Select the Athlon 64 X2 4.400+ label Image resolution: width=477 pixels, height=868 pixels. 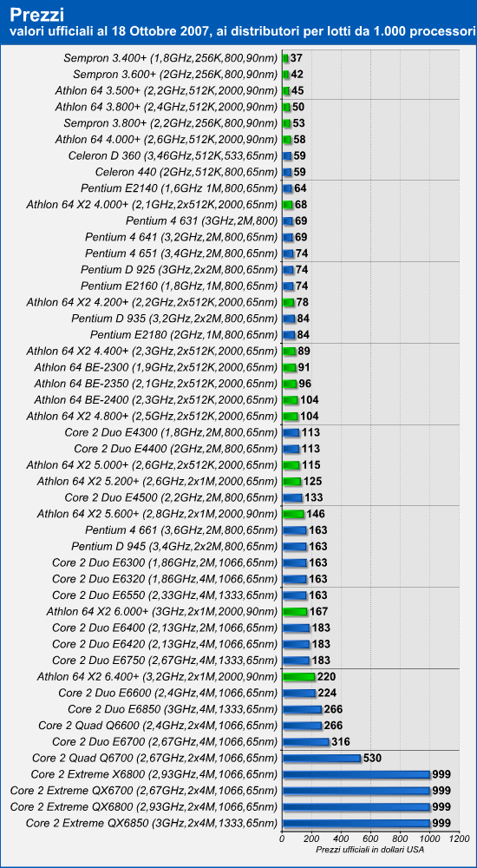coord(152,351)
